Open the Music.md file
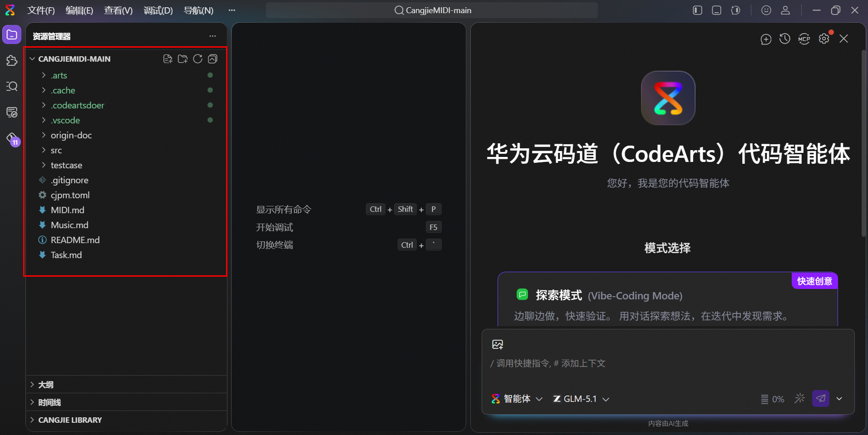868x435 pixels. click(x=126, y=225)
